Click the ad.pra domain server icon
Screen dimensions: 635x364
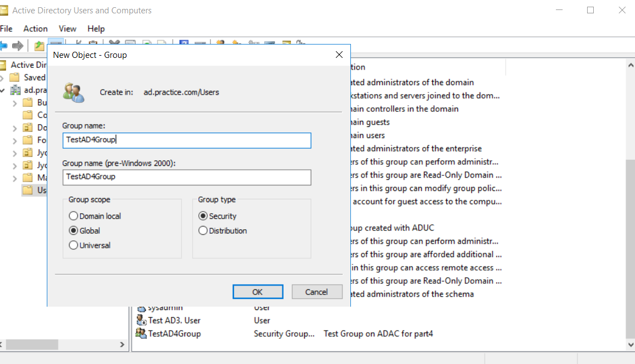pos(16,90)
